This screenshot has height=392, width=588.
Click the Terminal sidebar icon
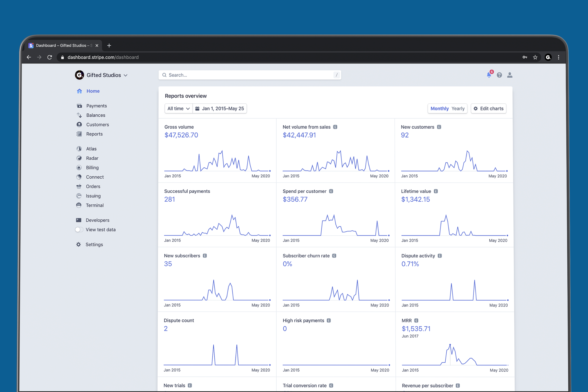click(79, 205)
